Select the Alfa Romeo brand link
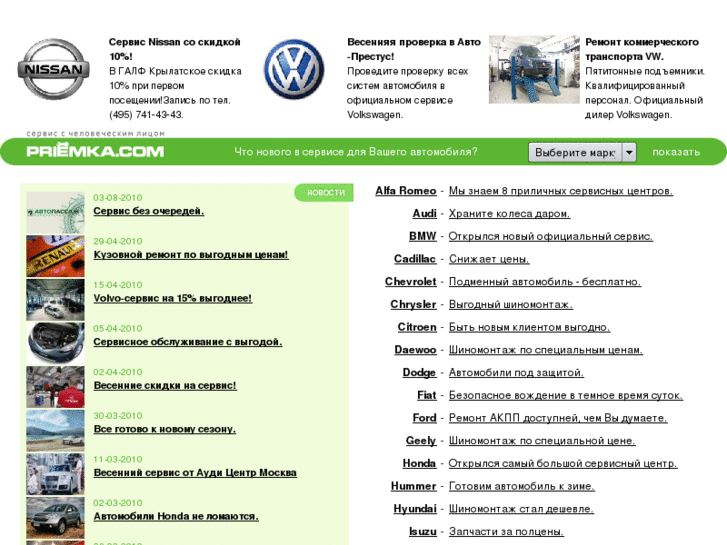Image resolution: width=727 pixels, height=545 pixels. (x=406, y=191)
